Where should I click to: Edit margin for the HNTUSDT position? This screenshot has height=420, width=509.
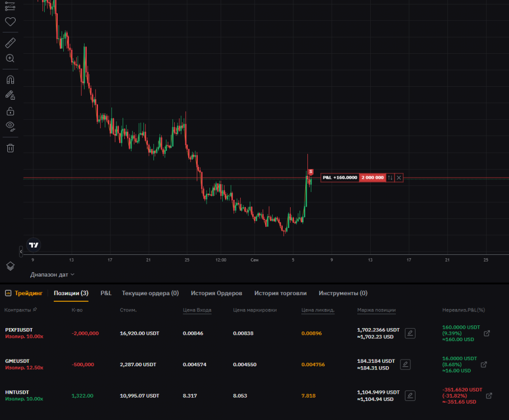coord(410,396)
